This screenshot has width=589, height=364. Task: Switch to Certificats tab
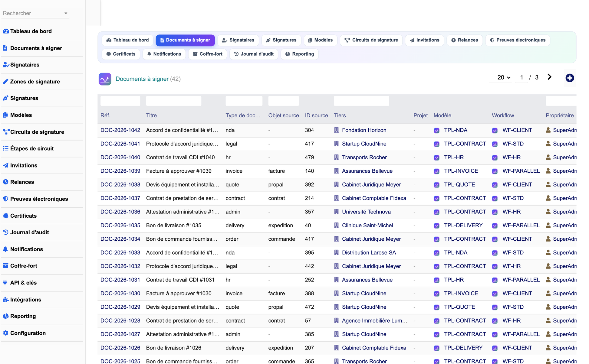click(121, 54)
